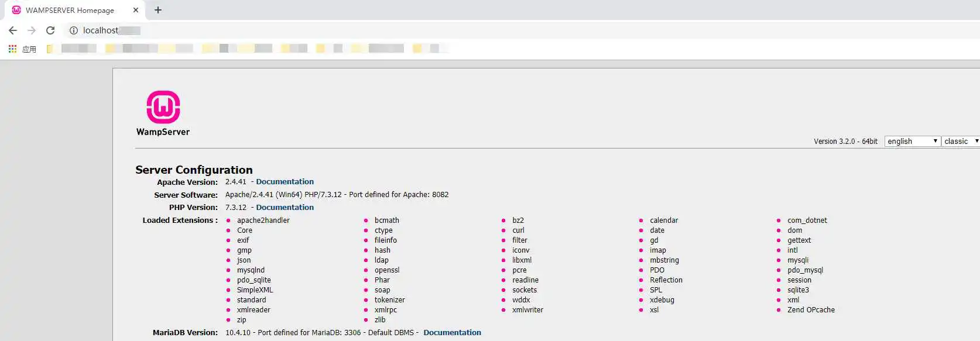This screenshot has width=980, height=341.
Task: Click the xmlreader extension
Action: point(253,310)
